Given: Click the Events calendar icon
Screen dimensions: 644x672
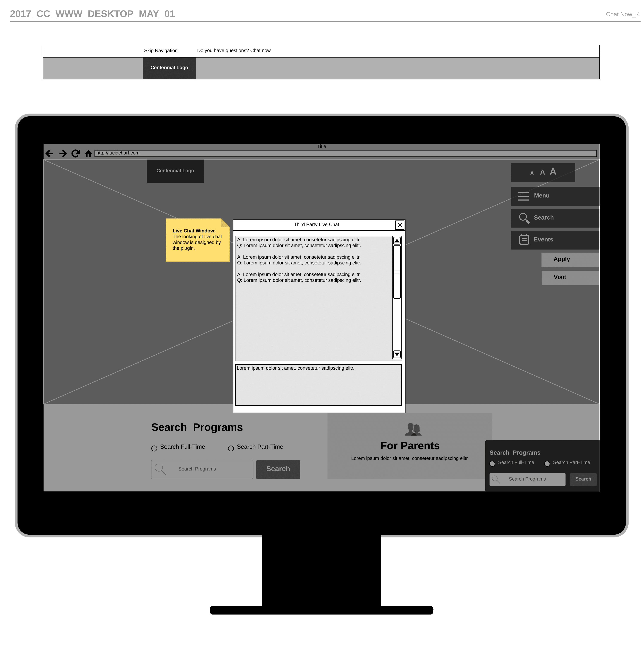Looking at the screenshot, I should (523, 239).
